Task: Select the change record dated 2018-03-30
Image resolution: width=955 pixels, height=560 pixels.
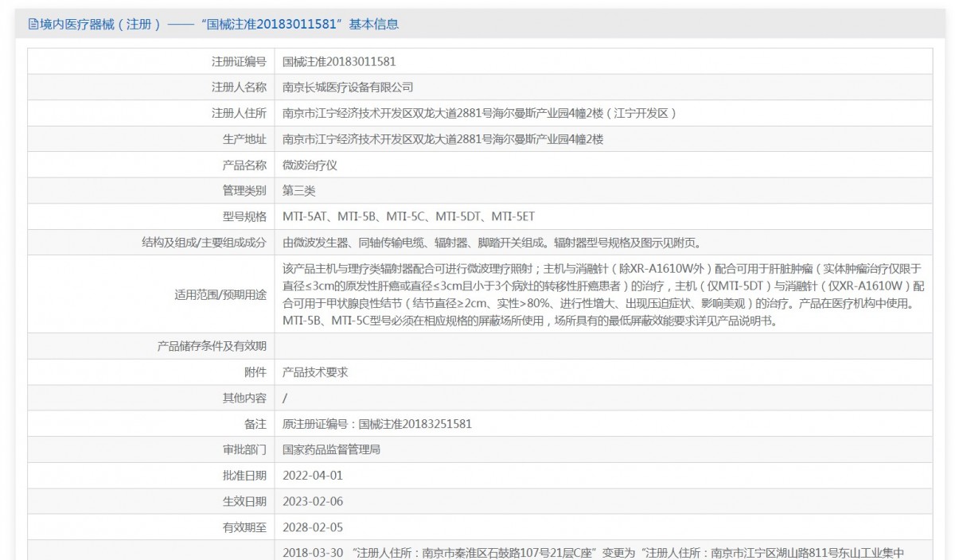Action: tap(594, 553)
